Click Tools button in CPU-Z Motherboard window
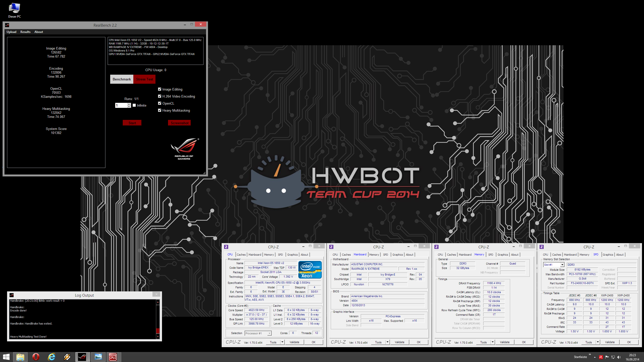 pyautogui.click(x=378, y=342)
